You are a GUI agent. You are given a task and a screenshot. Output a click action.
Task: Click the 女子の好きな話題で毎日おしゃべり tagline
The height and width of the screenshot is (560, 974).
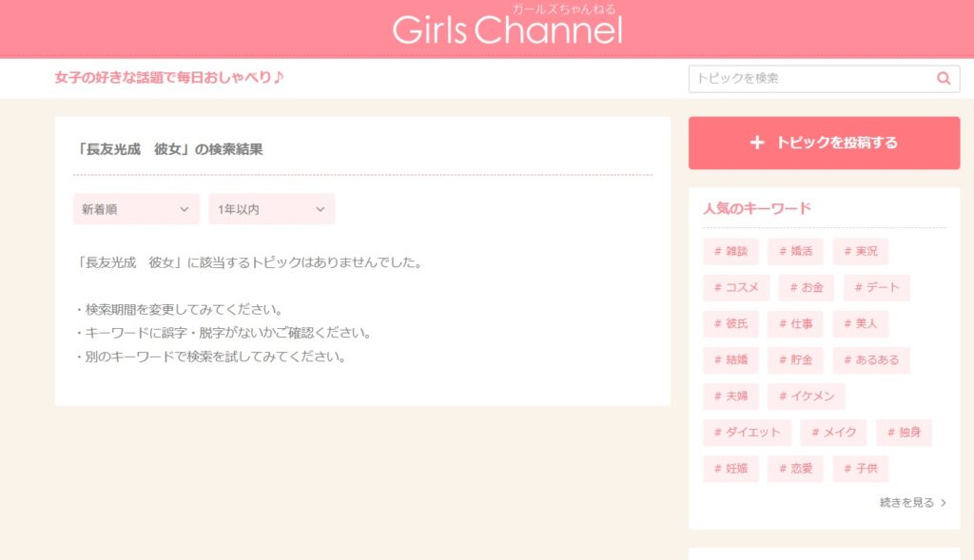point(169,78)
